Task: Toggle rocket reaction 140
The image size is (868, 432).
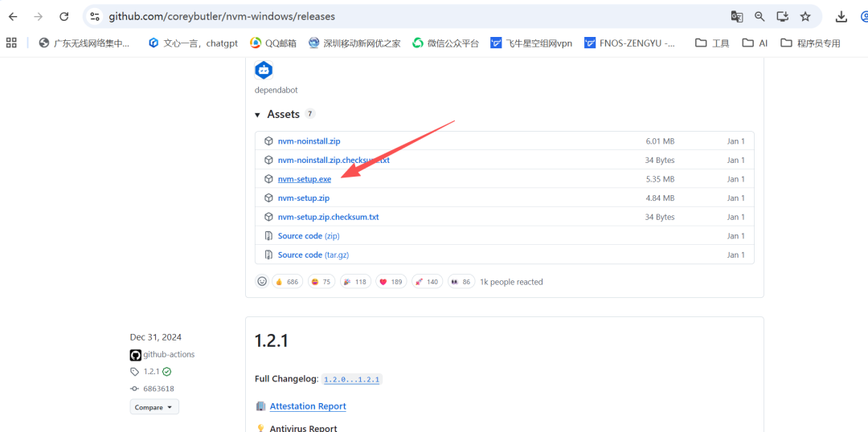Action: tap(427, 282)
